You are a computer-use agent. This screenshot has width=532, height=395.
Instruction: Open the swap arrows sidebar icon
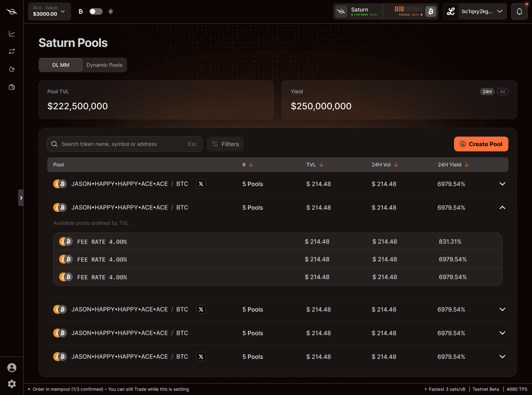pos(12,51)
